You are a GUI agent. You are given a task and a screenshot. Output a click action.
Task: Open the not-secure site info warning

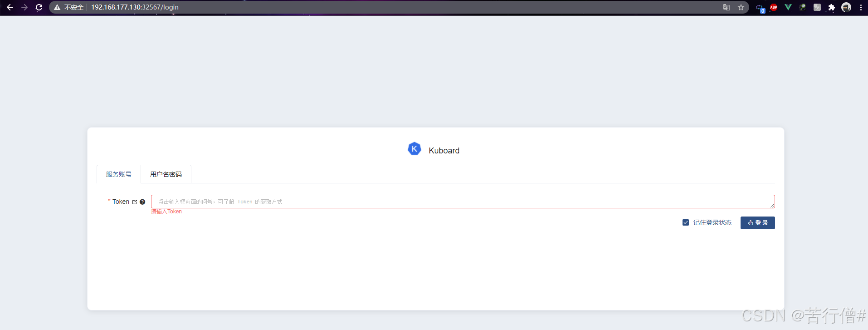click(x=69, y=7)
